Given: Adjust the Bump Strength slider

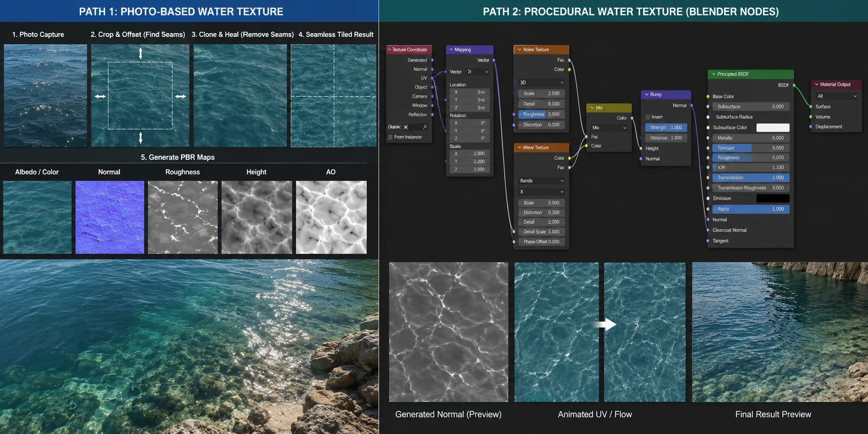Looking at the screenshot, I should tap(666, 127).
